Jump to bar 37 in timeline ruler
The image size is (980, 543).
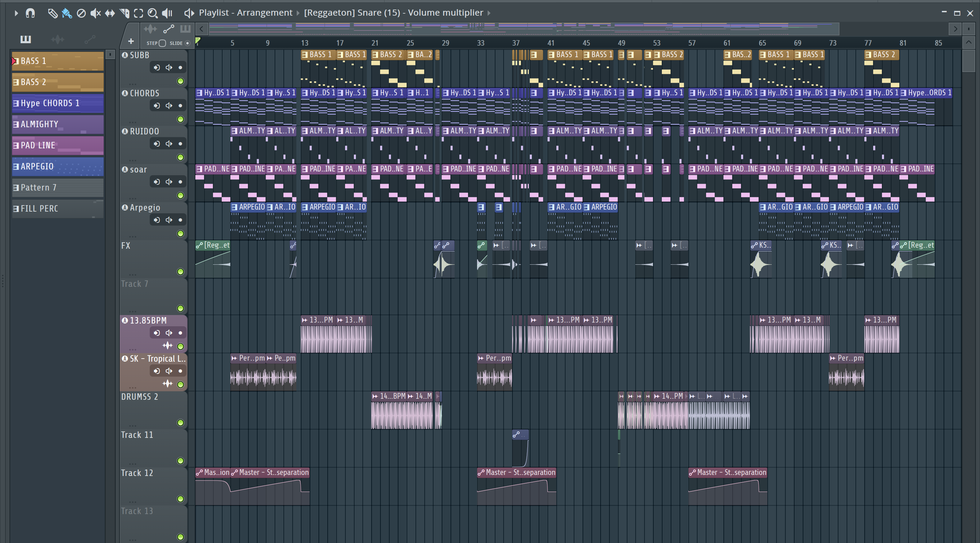[516, 43]
